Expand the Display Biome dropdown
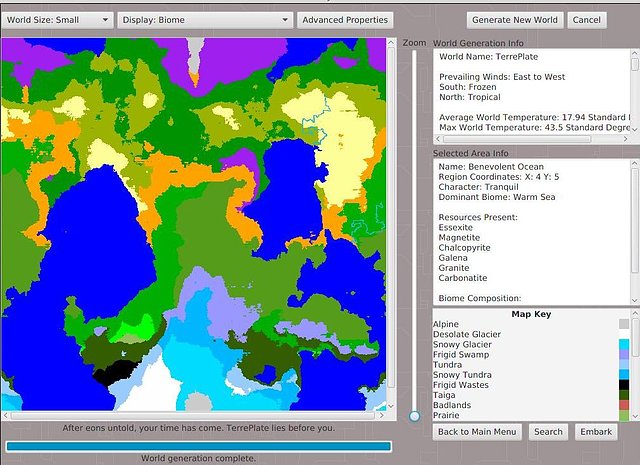This screenshot has width=640, height=465. point(204,20)
